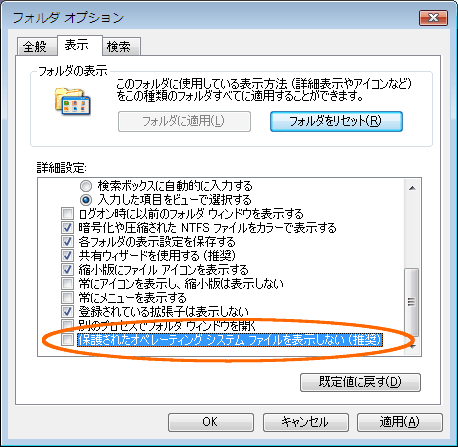
Task: Confirm settings with the OK button
Action: pos(211,422)
